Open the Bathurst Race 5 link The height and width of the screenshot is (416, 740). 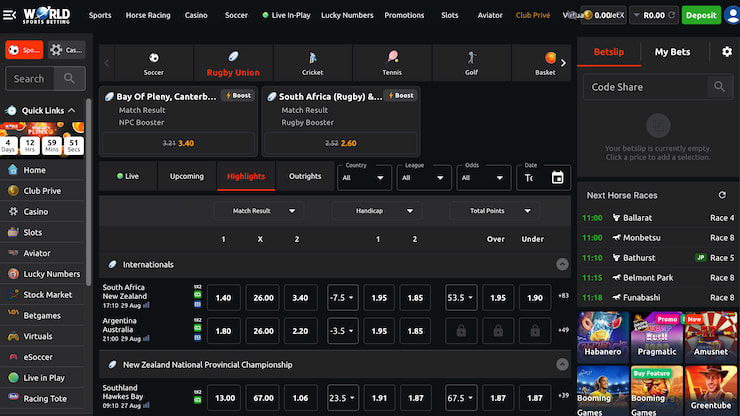[658, 258]
